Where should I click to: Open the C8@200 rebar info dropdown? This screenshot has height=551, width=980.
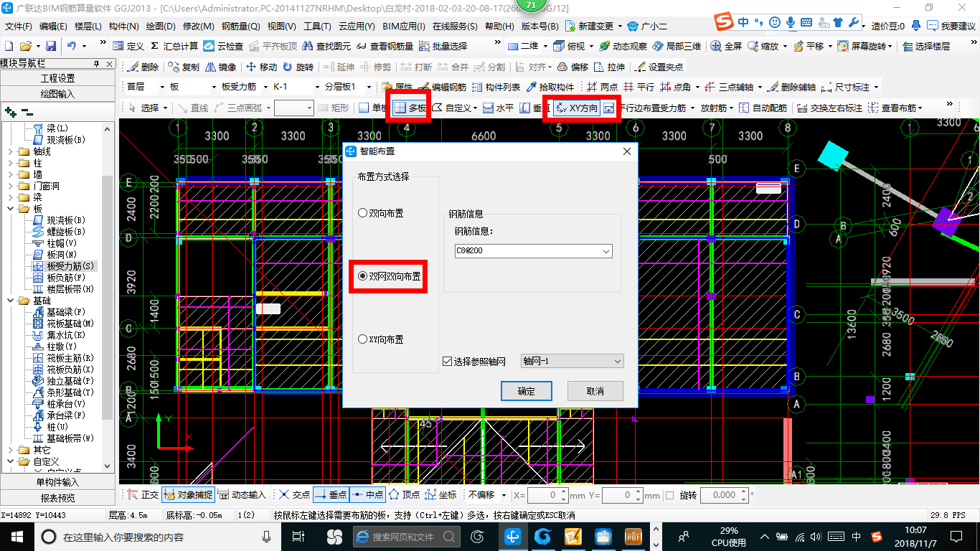click(x=607, y=251)
